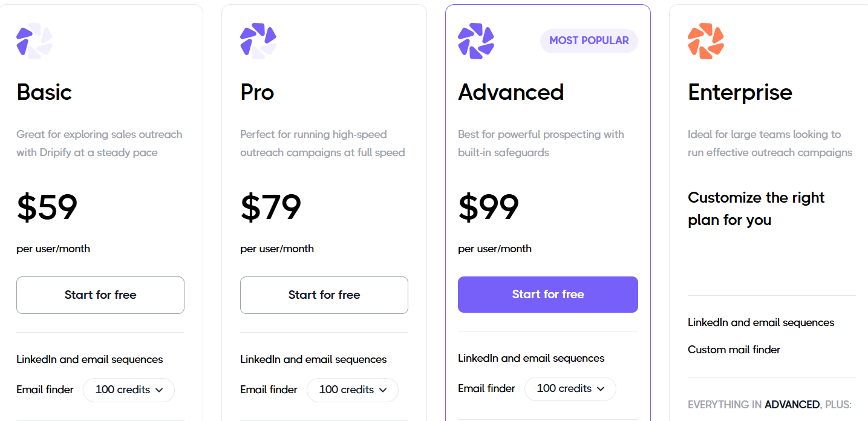Click the Advanced plan purple logo
Screen dimensions: 868x421
point(475,41)
